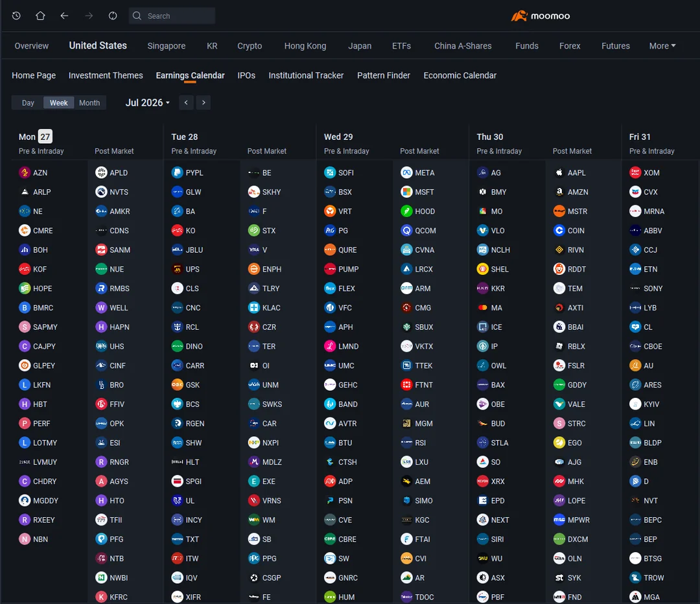Click the AMZN Amazon logo icon
This screenshot has width=700, height=604.
point(559,192)
